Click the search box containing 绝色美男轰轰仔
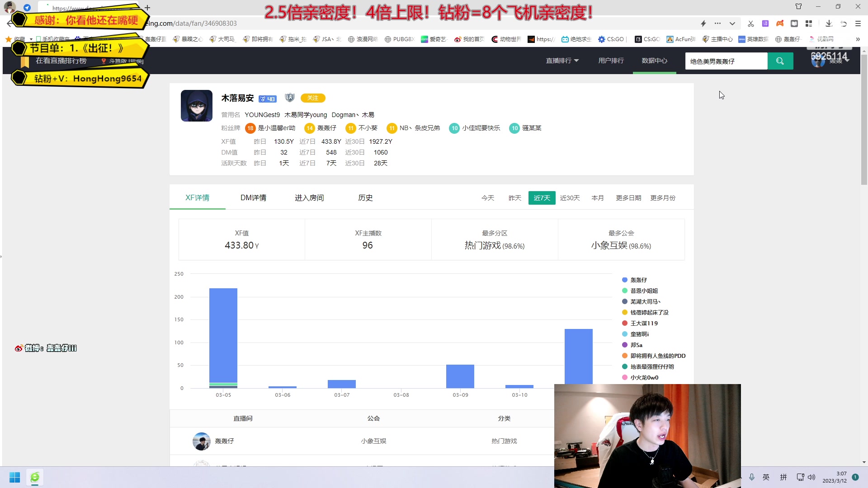Screen dimensions: 868x488 click(x=726, y=61)
